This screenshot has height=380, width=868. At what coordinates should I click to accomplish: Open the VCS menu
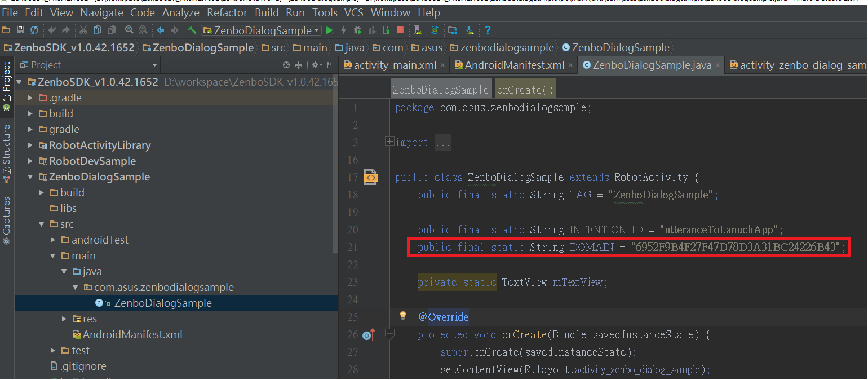(x=354, y=12)
